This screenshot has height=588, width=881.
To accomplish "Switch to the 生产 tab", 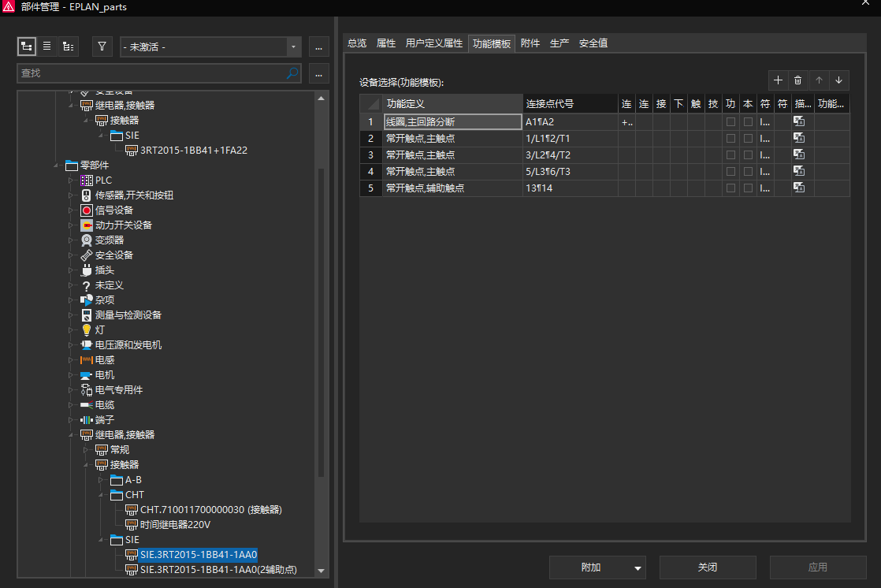I will click(x=559, y=43).
